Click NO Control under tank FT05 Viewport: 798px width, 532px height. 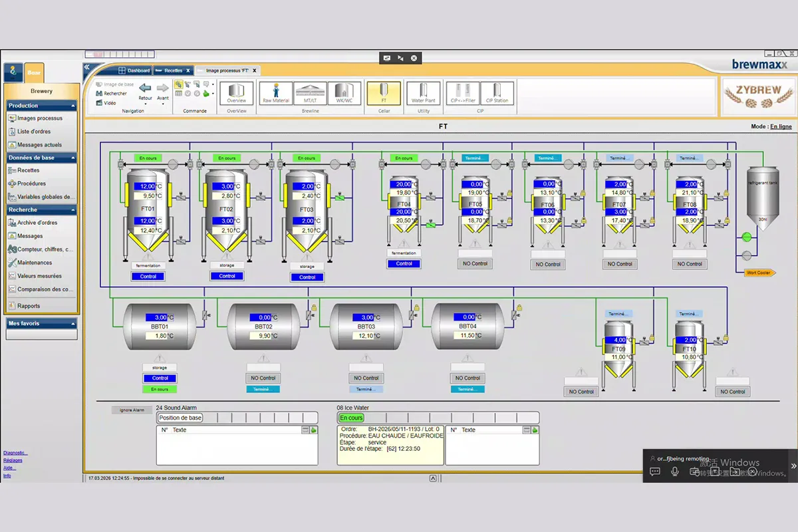pos(475,263)
